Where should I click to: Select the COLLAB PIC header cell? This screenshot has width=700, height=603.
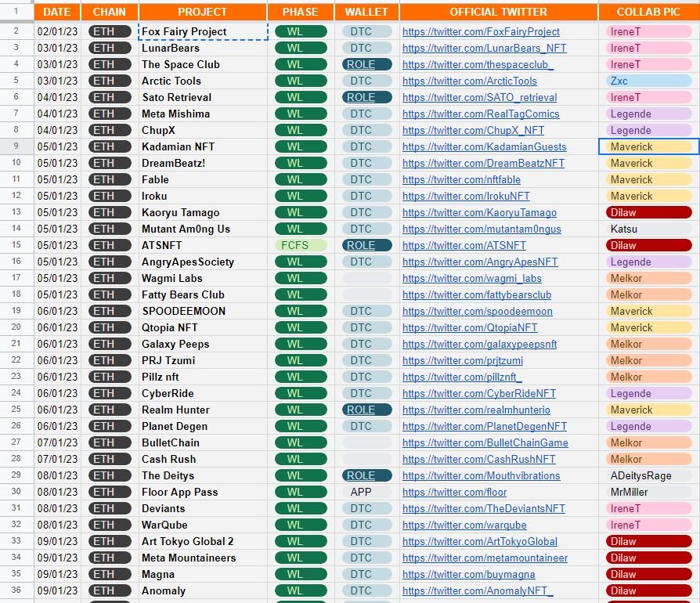coord(649,12)
